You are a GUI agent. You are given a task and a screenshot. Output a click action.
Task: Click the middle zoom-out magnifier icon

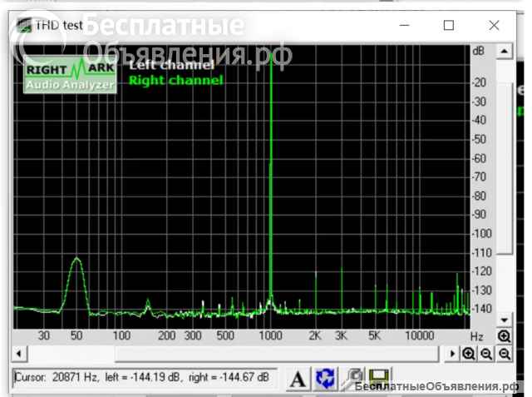click(x=486, y=354)
